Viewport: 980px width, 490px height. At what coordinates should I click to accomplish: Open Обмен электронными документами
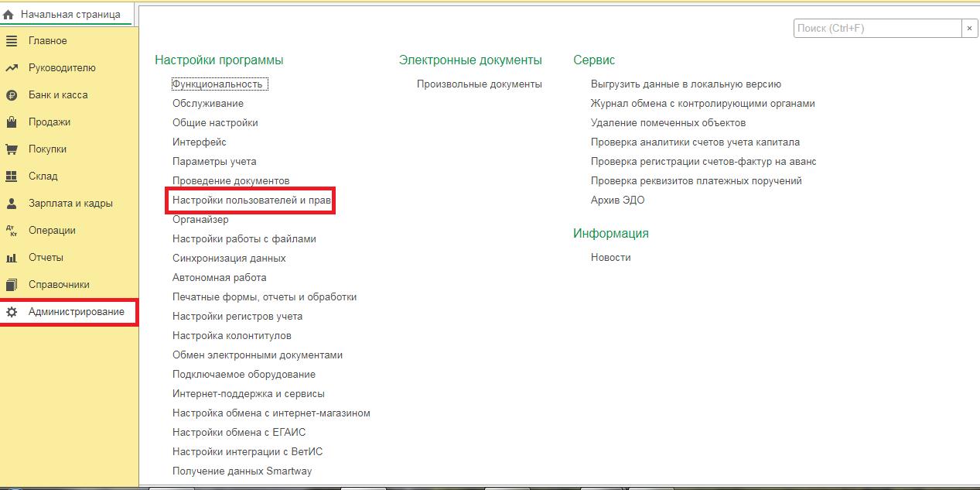(258, 355)
